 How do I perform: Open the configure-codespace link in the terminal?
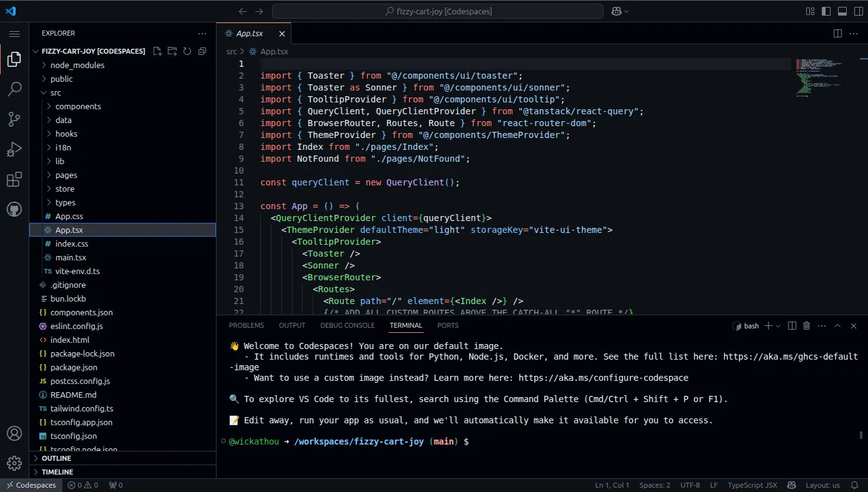pos(603,378)
